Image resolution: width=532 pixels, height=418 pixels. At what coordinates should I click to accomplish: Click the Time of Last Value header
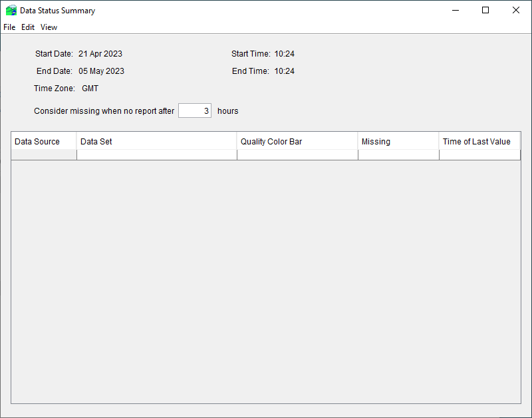coord(479,141)
